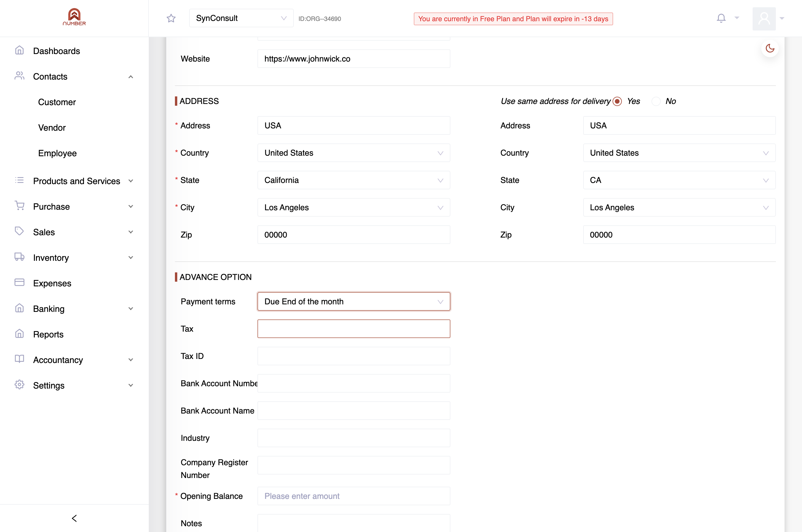The height and width of the screenshot is (532, 802).
Task: Click the favorite star icon
Action: [x=171, y=18]
